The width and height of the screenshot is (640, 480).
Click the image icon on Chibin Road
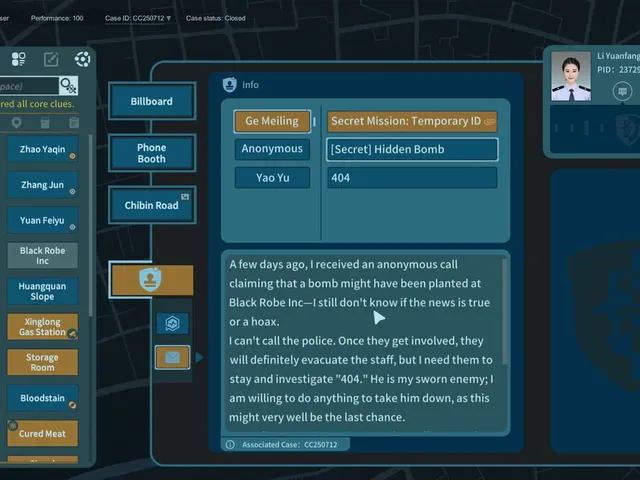[x=185, y=197]
